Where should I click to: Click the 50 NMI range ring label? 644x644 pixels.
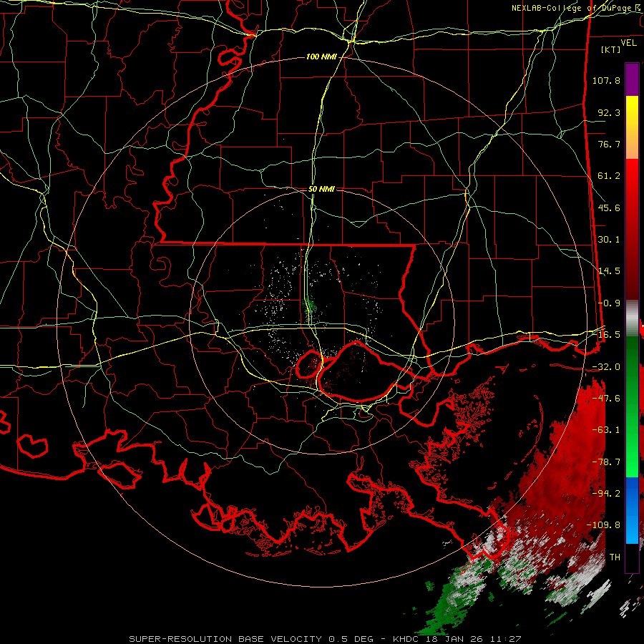tap(321, 190)
